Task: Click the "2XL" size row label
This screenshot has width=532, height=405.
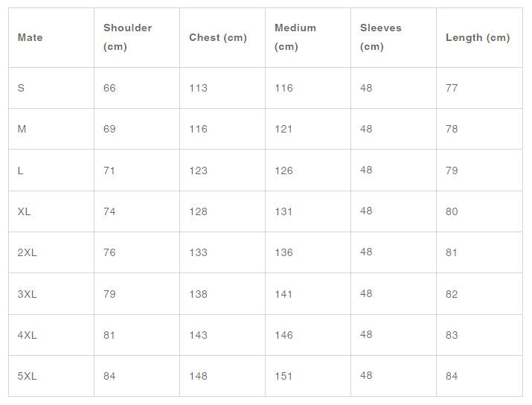Action: (x=27, y=252)
